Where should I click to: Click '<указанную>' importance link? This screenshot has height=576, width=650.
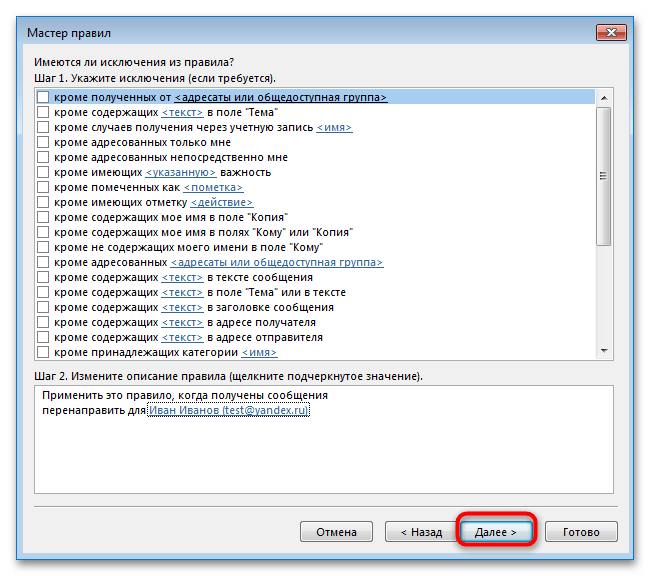(181, 173)
